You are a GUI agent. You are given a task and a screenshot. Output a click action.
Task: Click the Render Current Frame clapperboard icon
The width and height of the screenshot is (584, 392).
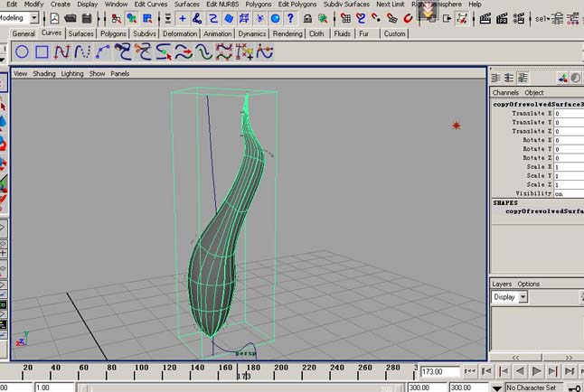(x=485, y=18)
